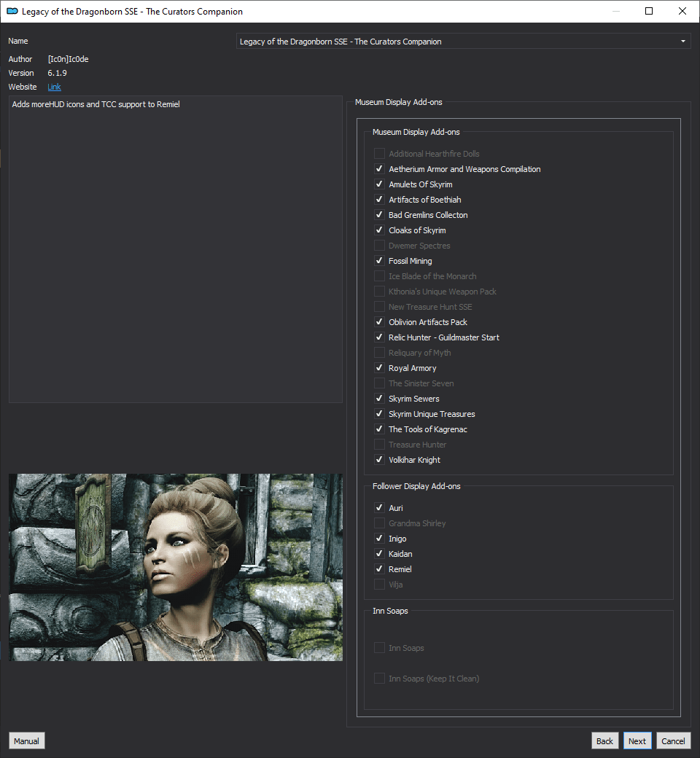Uncheck Oblivion Artifacts Pack
This screenshot has width=700, height=758.
[x=379, y=322]
